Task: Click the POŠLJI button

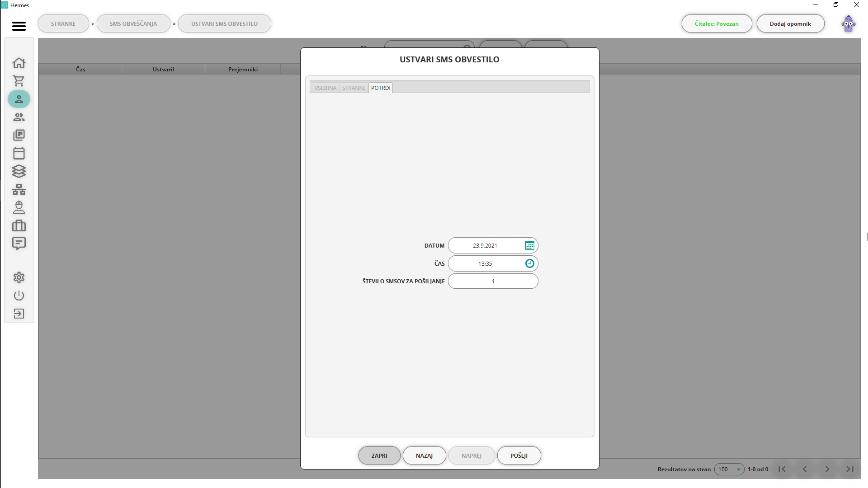Action: coord(519,455)
